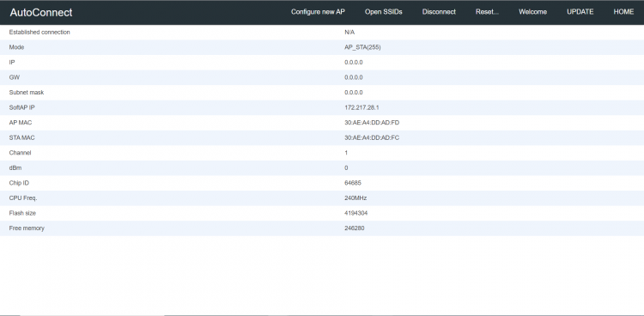
Task: Select the Mode row label
Action: coord(16,47)
